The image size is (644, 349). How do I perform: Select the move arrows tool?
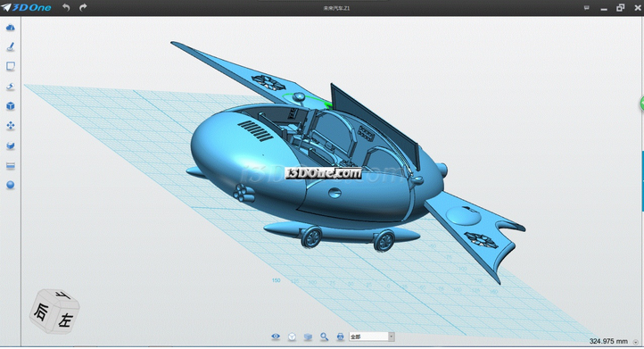pos(11,126)
